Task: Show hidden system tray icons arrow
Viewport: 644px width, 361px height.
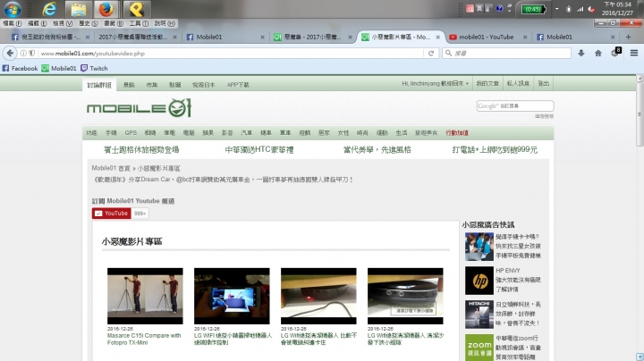Action: click(x=557, y=9)
